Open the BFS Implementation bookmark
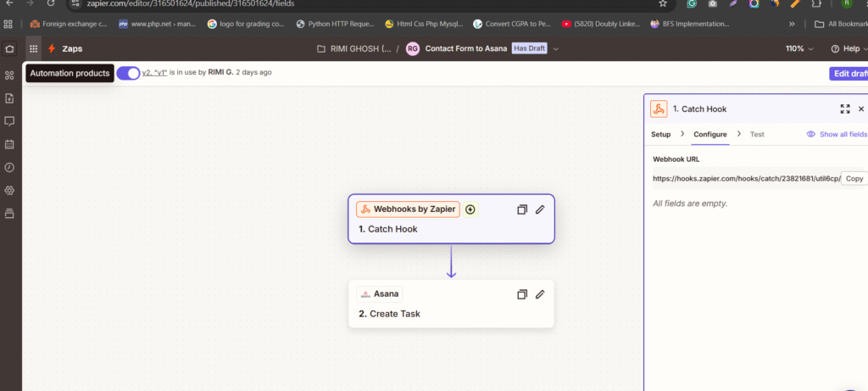The image size is (868, 391). [x=690, y=24]
